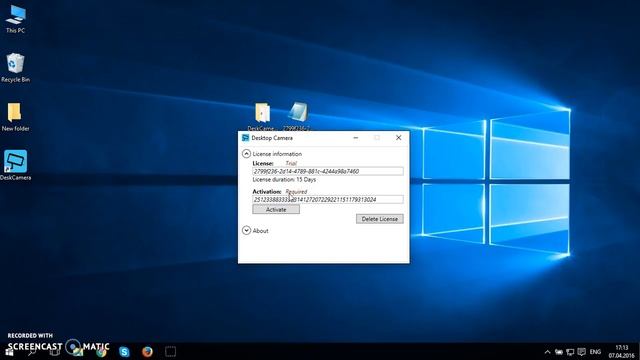Click the Desktop Camera title bar app icon
The width and height of the screenshot is (640, 360).
pyautogui.click(x=245, y=138)
